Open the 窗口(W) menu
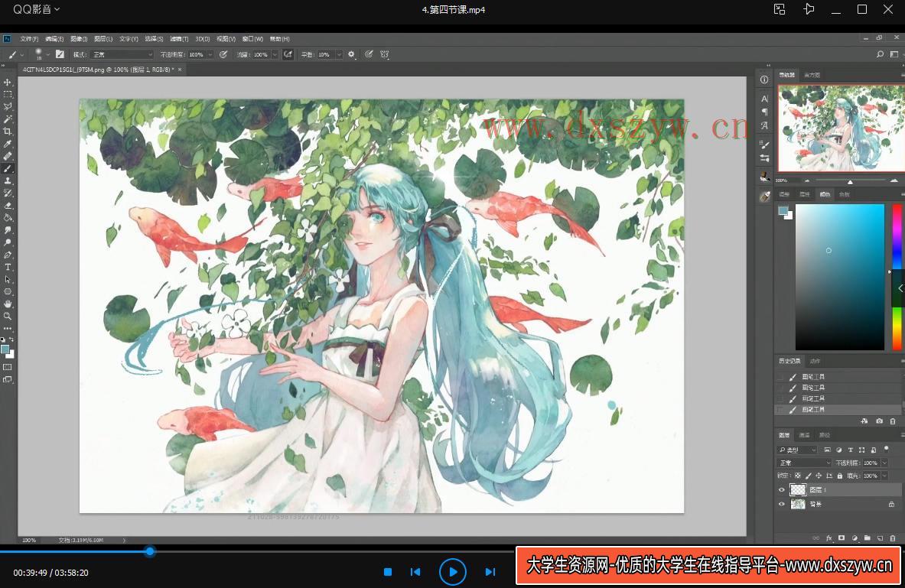This screenshot has height=588, width=905. (x=252, y=39)
